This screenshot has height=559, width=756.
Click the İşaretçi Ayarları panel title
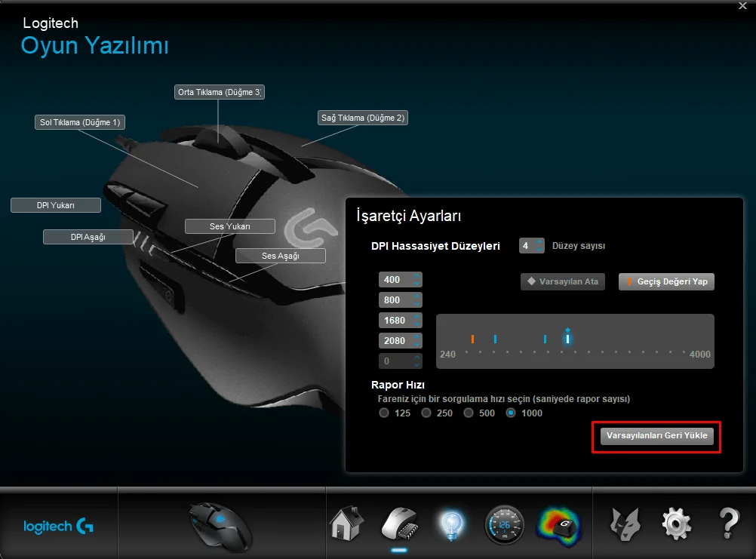point(408,216)
